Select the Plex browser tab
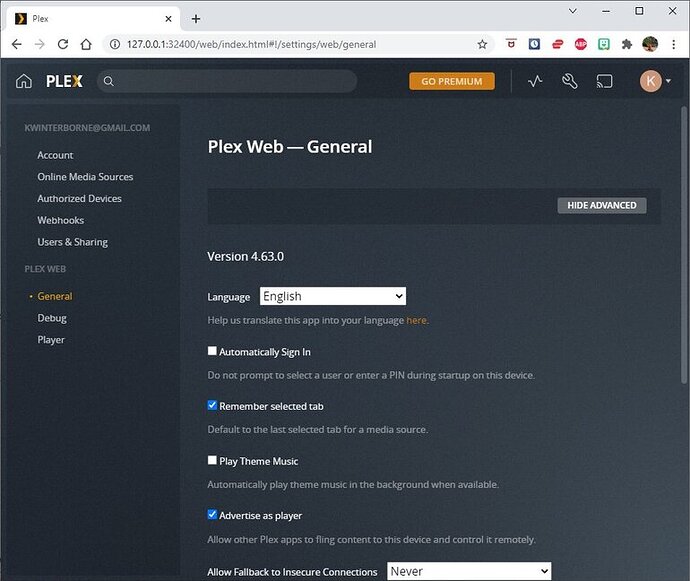This screenshot has height=581, width=690. click(x=92, y=18)
